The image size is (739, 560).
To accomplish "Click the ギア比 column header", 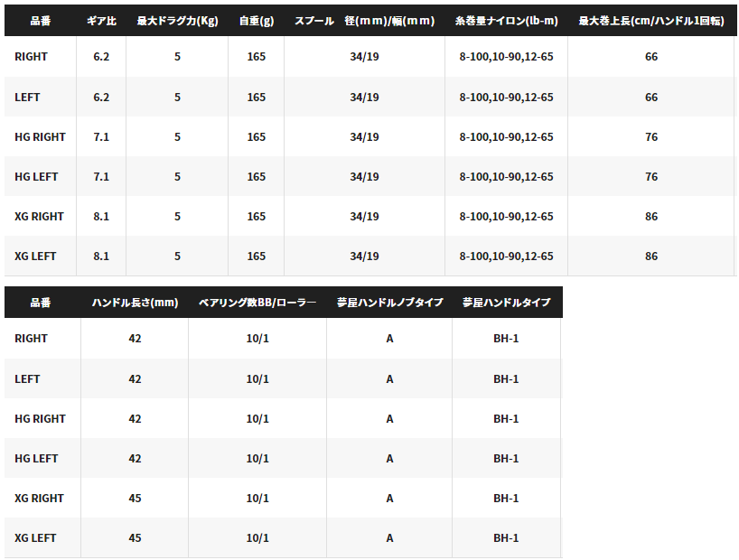I will 101,21.
